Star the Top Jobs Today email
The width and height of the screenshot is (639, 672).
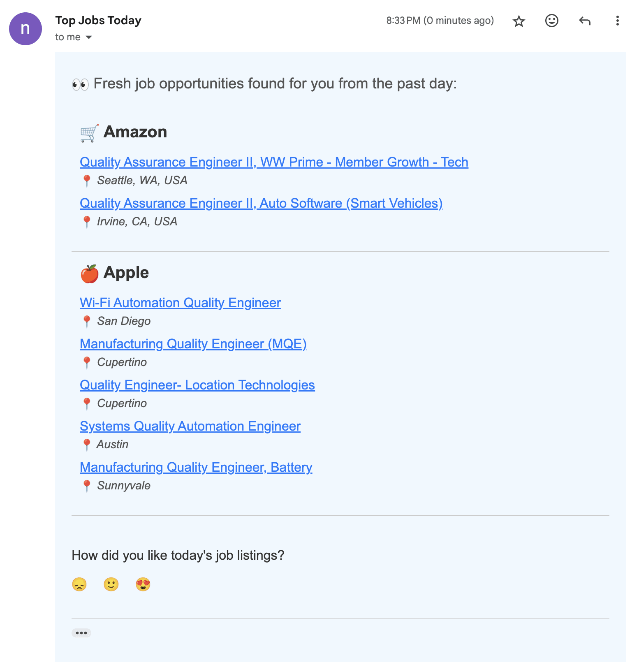pos(519,21)
